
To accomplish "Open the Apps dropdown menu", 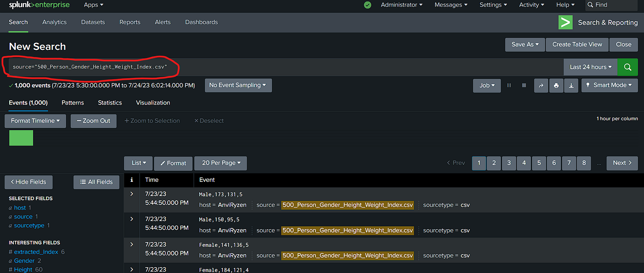I will click(x=93, y=5).
